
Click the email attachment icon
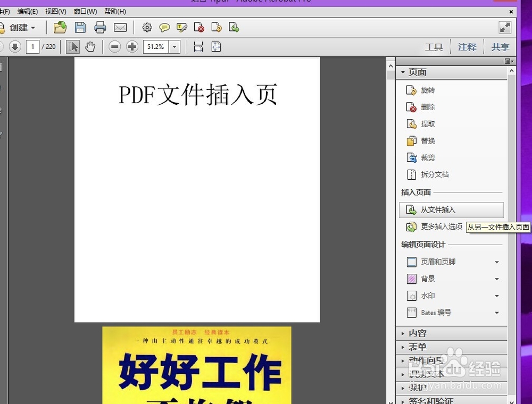[120, 28]
